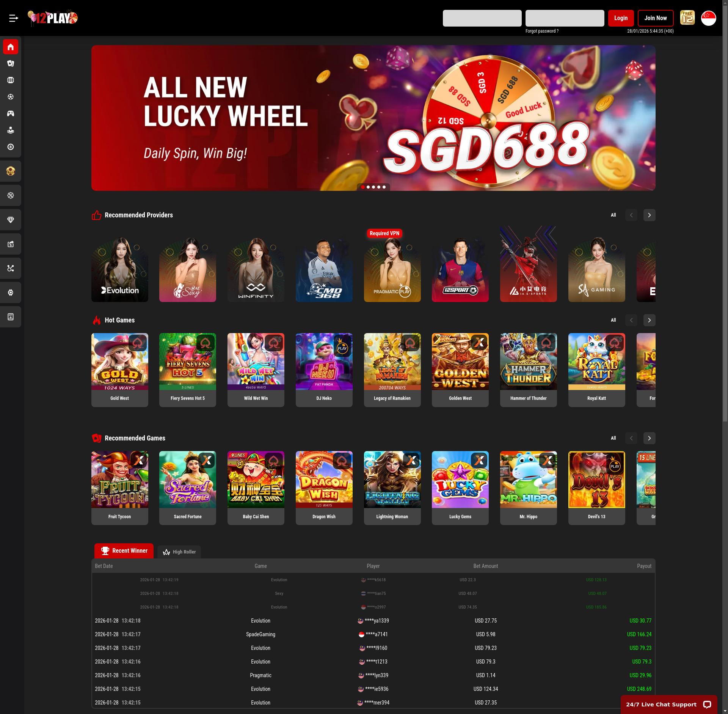The image size is (728, 714).
Task: Select the last banner carousel dot
Action: 384,187
